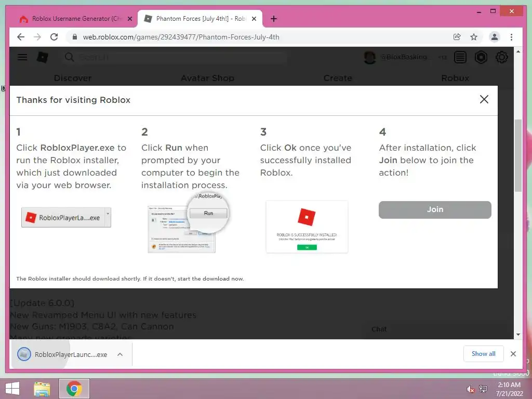The width and height of the screenshot is (532, 399).
Task: Expand the download item options chevron
Action: click(120, 354)
